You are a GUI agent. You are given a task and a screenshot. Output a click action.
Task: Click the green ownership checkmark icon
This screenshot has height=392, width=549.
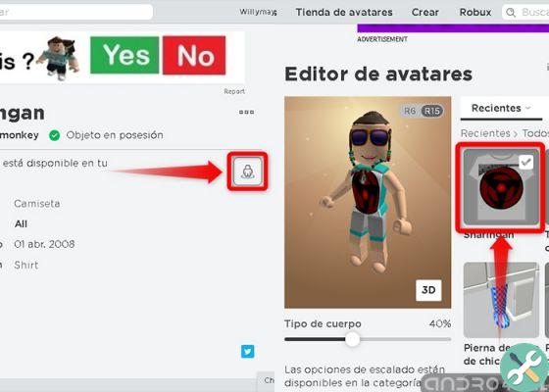coord(54,135)
